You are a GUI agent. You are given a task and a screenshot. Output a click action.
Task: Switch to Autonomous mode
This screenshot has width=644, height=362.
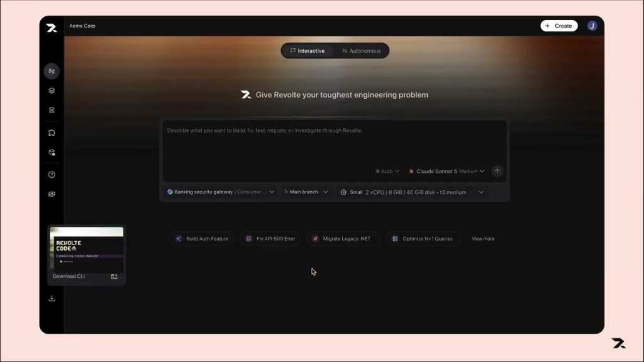361,51
